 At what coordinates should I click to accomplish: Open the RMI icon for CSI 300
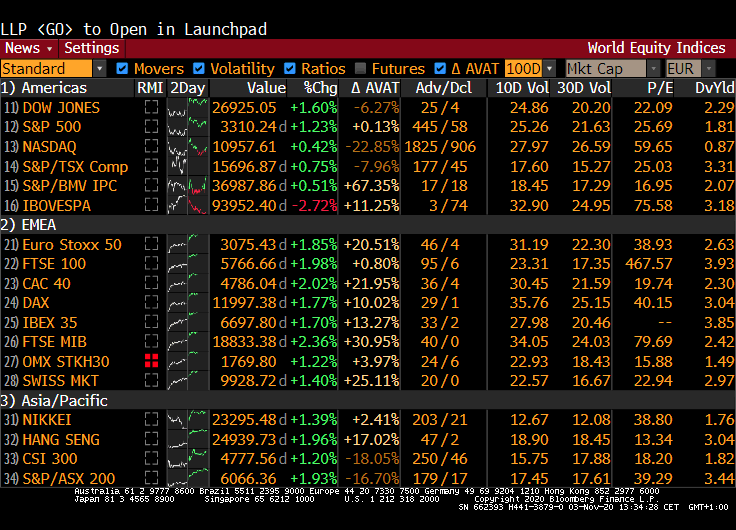151,459
